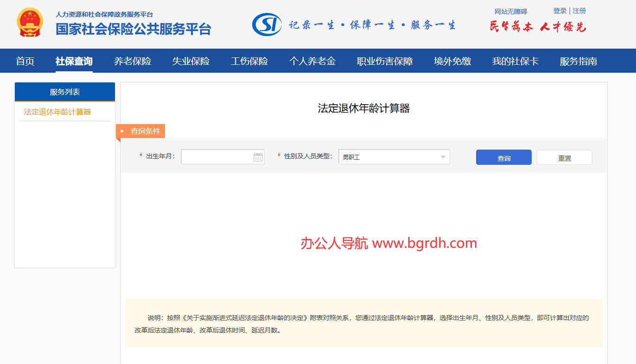
Task: Return to the 首页 homepage
Action: click(25, 61)
